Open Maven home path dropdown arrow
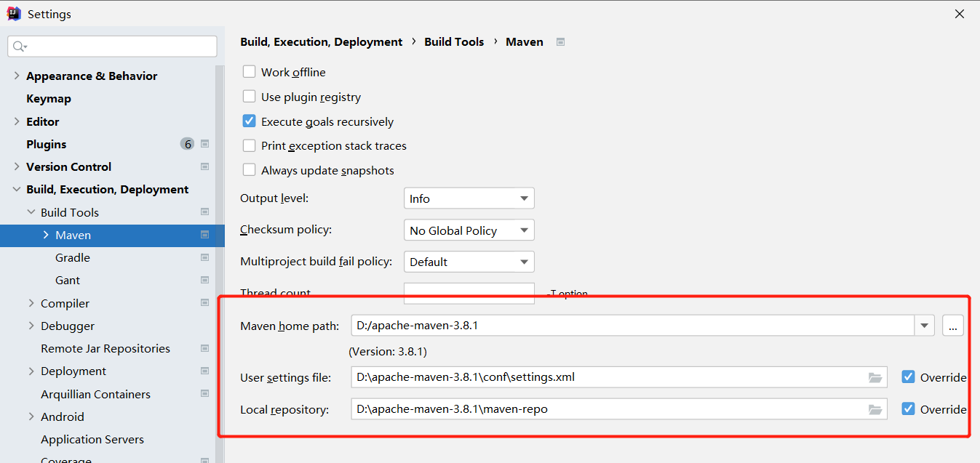Image resolution: width=980 pixels, height=463 pixels. [925, 326]
